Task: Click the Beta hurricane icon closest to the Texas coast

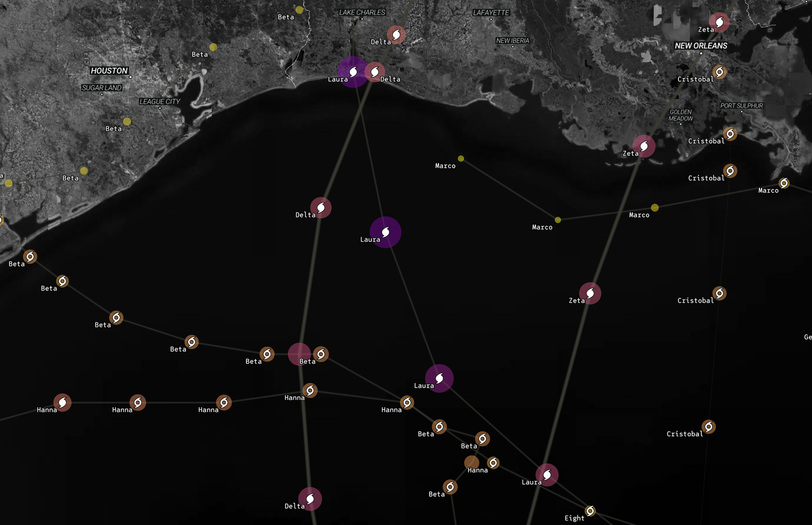Action: point(29,256)
